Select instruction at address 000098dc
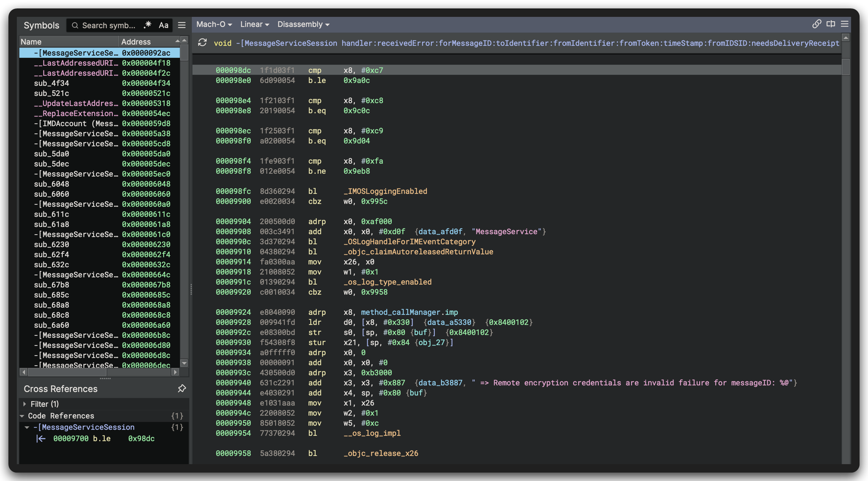This screenshot has width=868, height=481. [517, 70]
